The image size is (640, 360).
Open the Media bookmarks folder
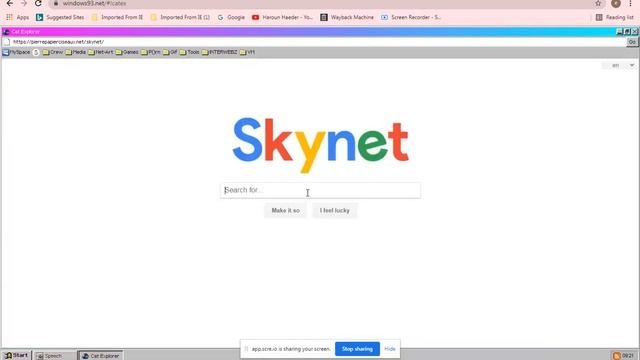[76, 52]
